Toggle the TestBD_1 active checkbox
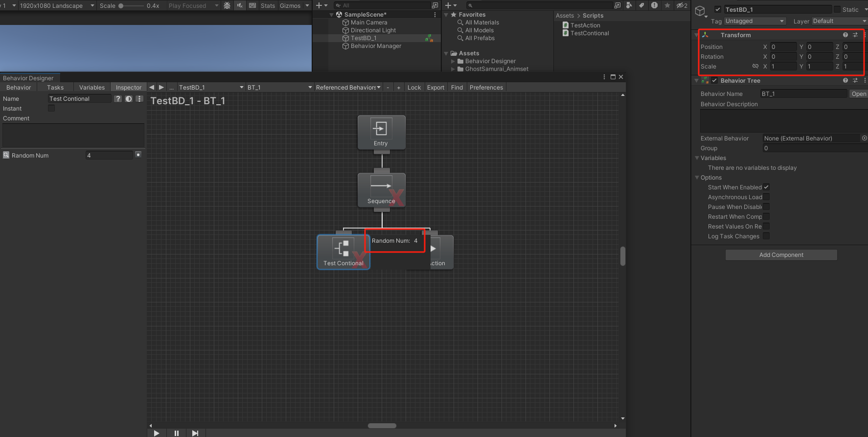Viewport: 868px width, 437px height. (718, 9)
